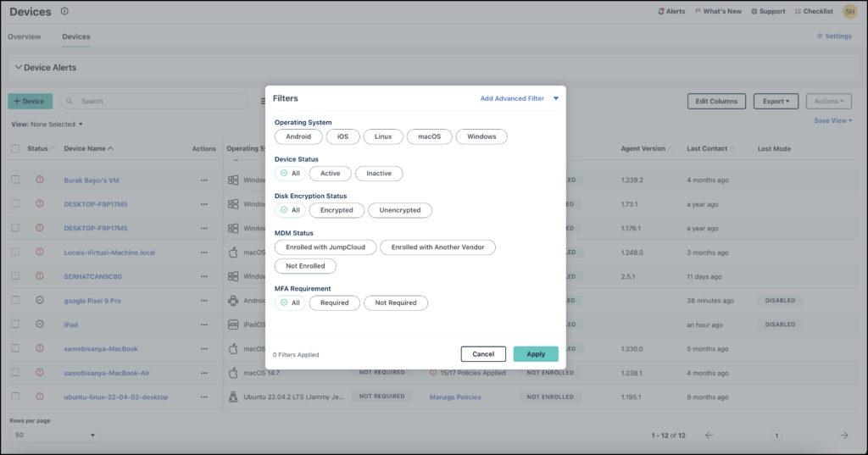This screenshot has width=868, height=455.
Task: Toggle the Encrypted disk status filter
Action: 337,210
